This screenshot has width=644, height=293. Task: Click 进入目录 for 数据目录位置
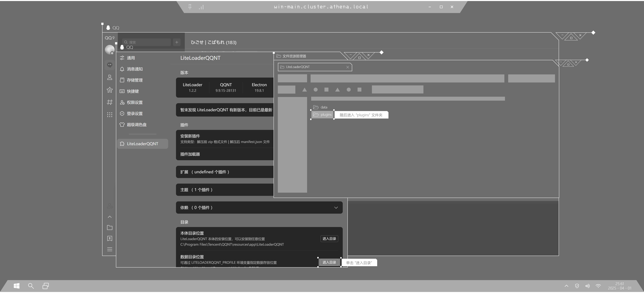329,262
